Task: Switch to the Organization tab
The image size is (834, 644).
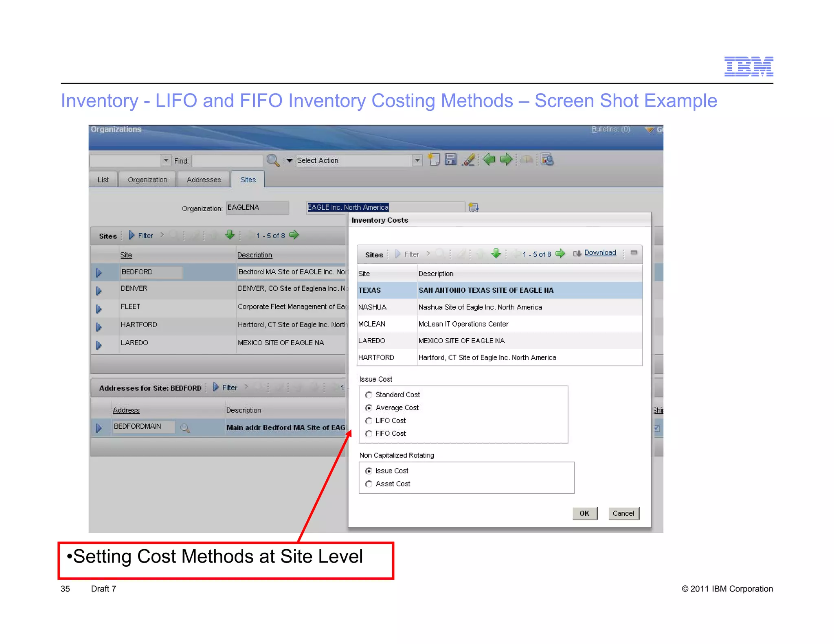Action: (x=147, y=180)
